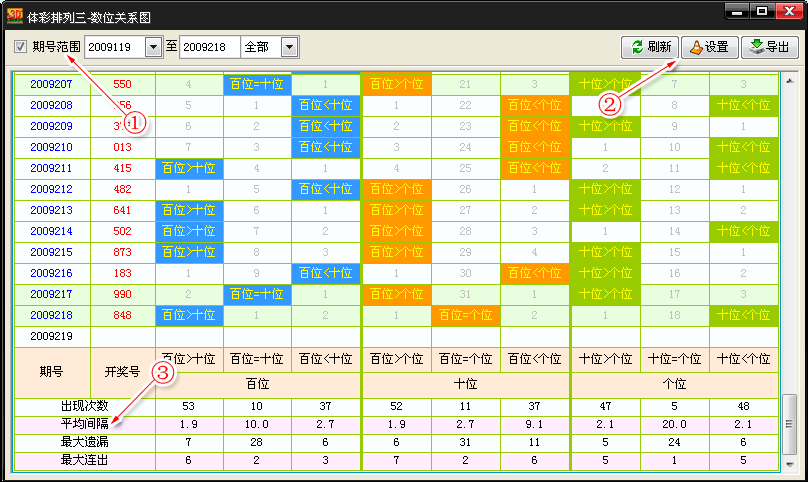This screenshot has height=482, width=808.
Task: Click orange 百位=个位 cell in row 2009218
Action: 465,315
